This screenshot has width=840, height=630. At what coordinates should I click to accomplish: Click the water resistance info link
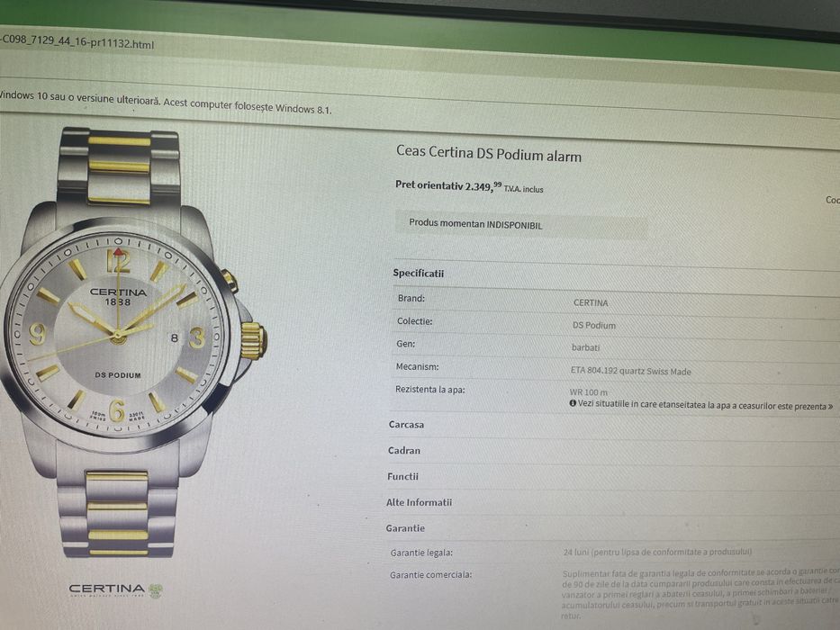705,406
